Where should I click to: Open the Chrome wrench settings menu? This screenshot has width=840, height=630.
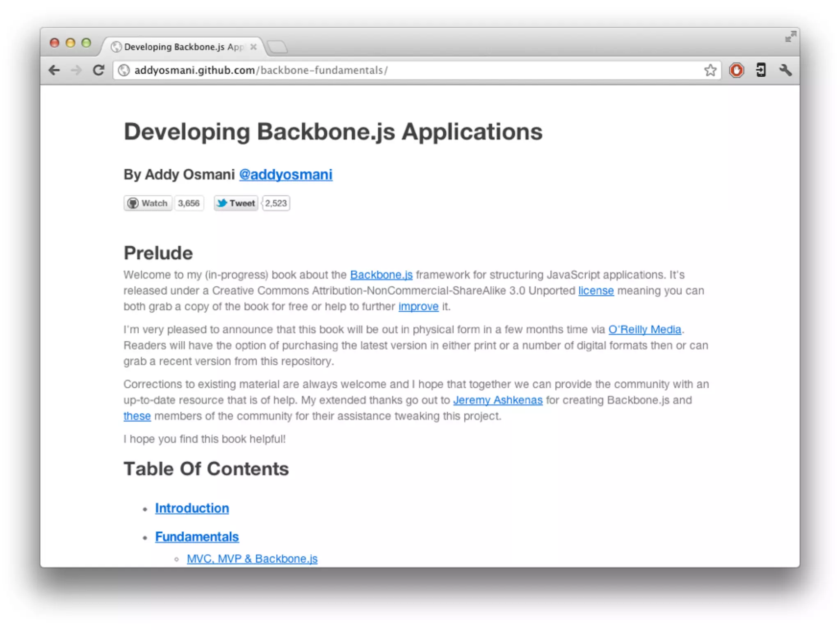785,70
